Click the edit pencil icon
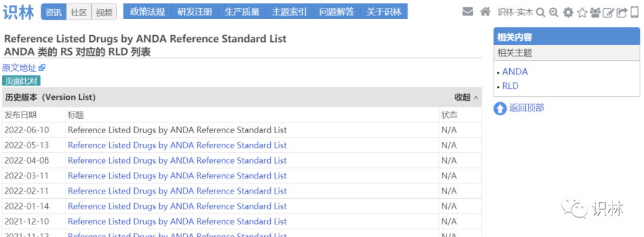The image size is (644, 237). coord(609,13)
